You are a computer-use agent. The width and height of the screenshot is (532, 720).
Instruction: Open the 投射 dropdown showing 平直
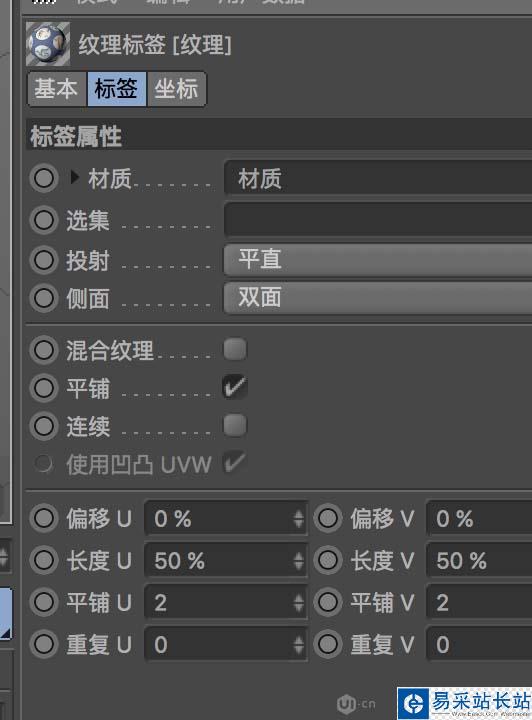point(378,259)
